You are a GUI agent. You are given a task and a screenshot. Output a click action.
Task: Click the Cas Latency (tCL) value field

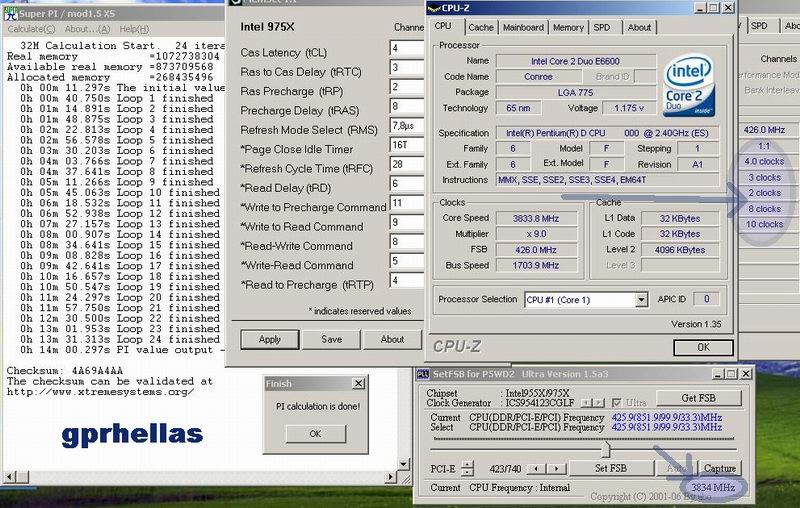click(407, 48)
